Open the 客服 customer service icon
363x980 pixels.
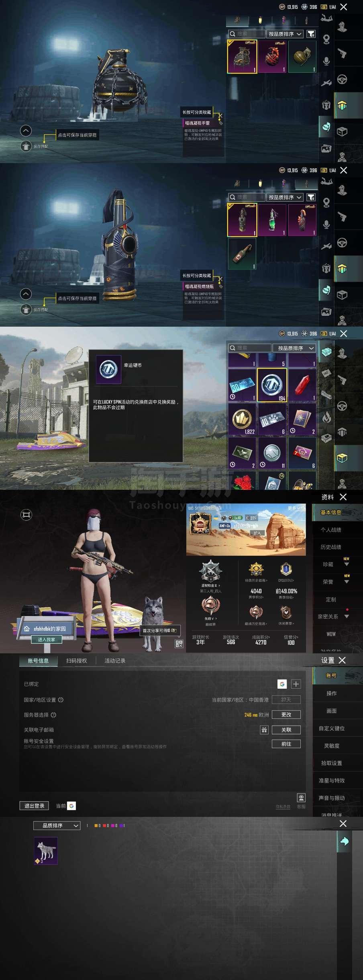tap(301, 798)
